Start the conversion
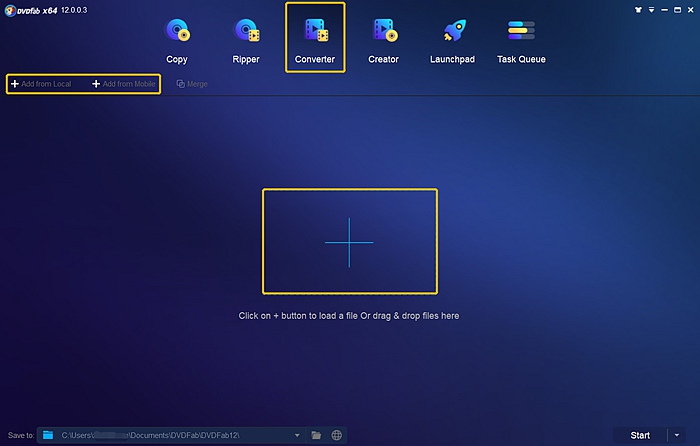Screen dimensions: 700x446 (640, 435)
